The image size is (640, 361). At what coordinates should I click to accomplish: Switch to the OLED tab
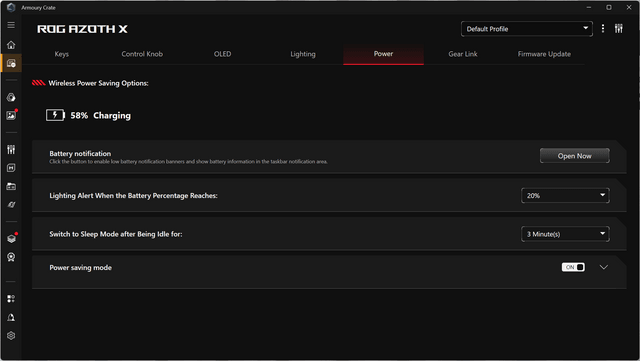point(222,54)
